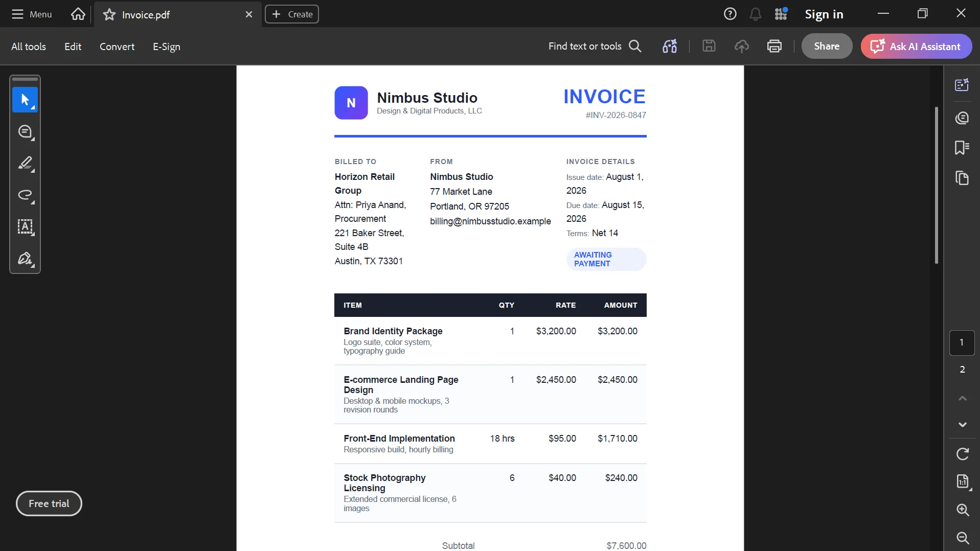This screenshot has width=980, height=551.
Task: Click the quick toolbar top drag handle
Action: point(25,79)
